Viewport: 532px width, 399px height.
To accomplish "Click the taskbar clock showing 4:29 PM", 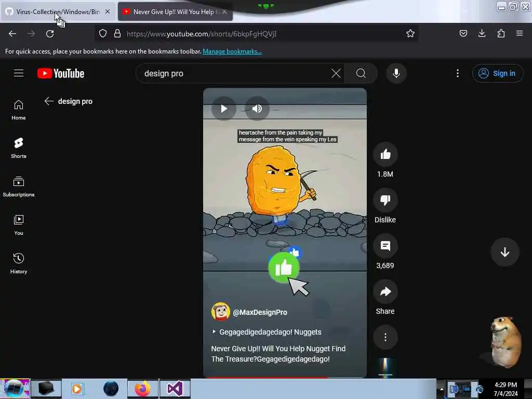I will point(506,389).
